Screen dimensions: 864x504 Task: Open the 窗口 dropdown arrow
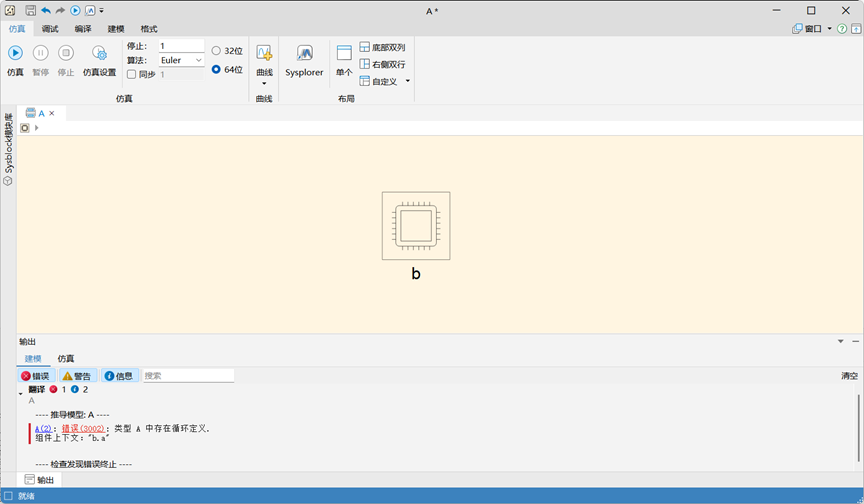tap(829, 29)
